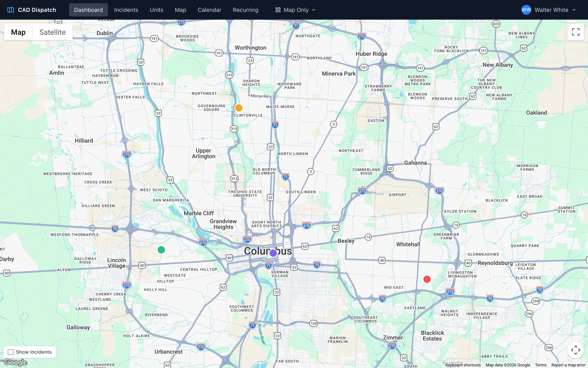
Task: Click the WW user avatar
Action: tap(526, 10)
